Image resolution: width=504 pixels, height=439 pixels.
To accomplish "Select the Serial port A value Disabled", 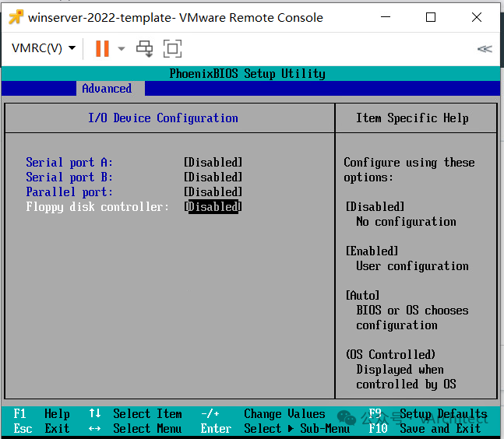I will (x=213, y=162).
